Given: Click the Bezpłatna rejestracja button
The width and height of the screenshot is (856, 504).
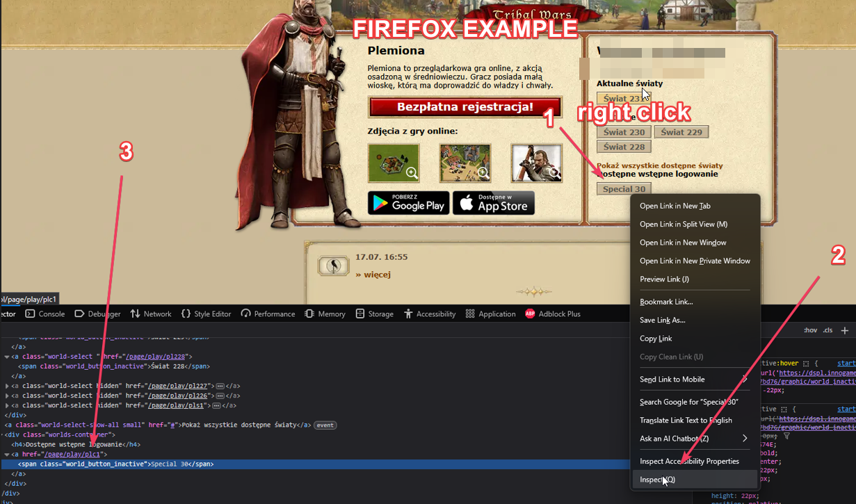Looking at the screenshot, I should [465, 107].
